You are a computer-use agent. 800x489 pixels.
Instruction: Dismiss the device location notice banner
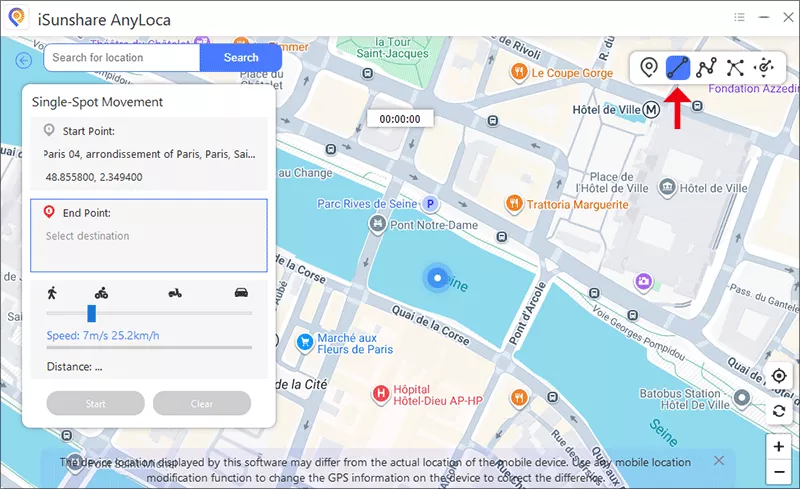tap(718, 460)
